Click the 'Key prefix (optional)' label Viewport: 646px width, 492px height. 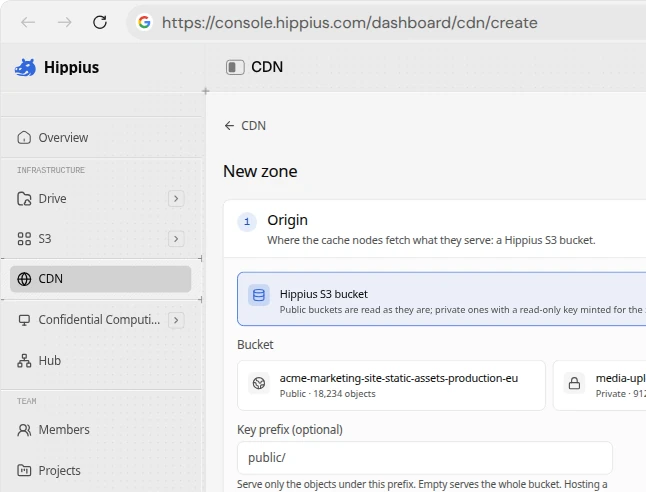[x=290, y=430]
